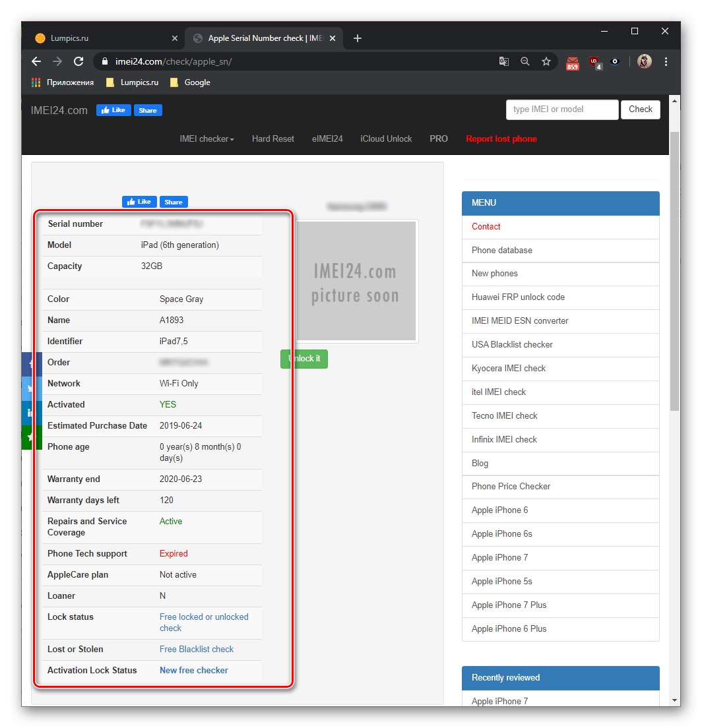Click the page's vertical scrollbar thumb
This screenshot has height=728, width=702.
point(674,270)
